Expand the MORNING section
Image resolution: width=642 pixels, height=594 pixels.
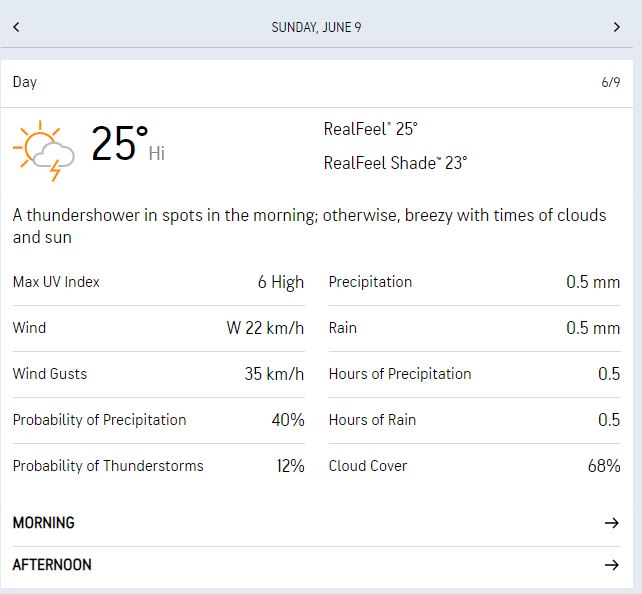(44, 523)
